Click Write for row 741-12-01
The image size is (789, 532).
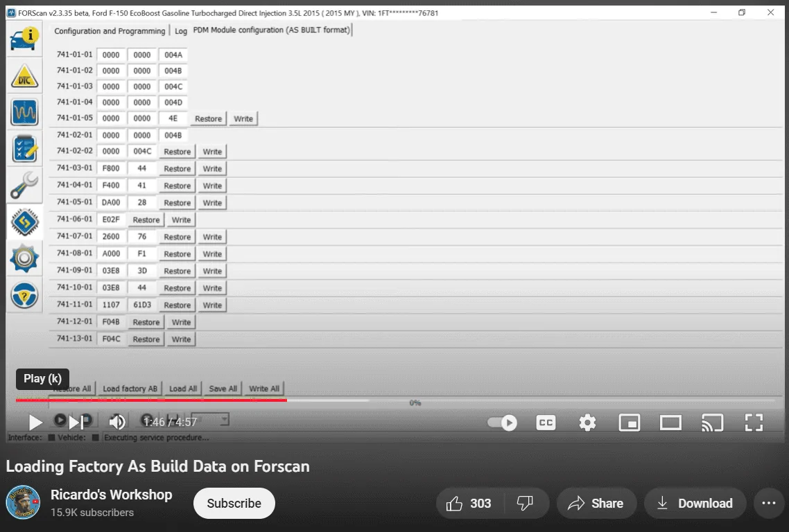point(181,322)
